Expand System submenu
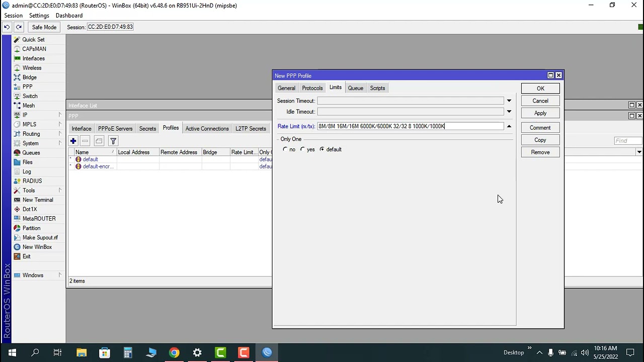Viewport: 644px width, 362px height. coord(60,143)
